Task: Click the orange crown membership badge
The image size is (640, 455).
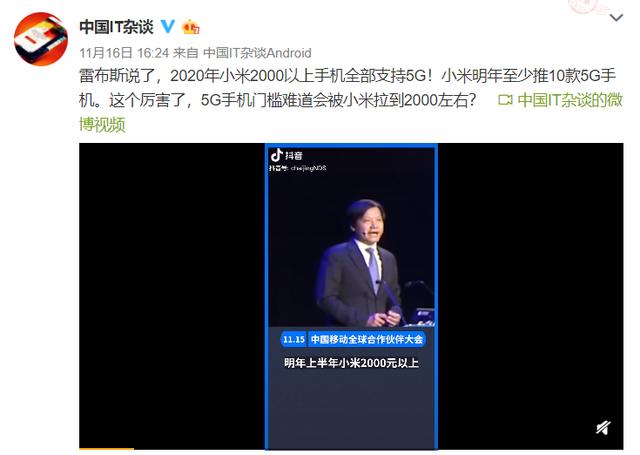Action: coord(191,27)
